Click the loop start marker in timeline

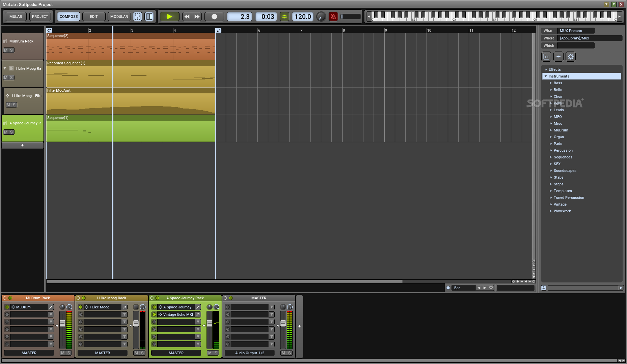(49, 30)
